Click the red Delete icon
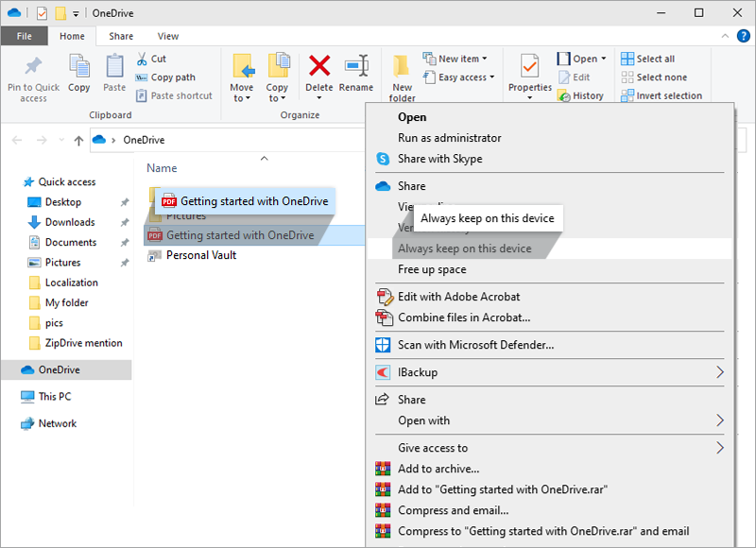 coord(319,66)
